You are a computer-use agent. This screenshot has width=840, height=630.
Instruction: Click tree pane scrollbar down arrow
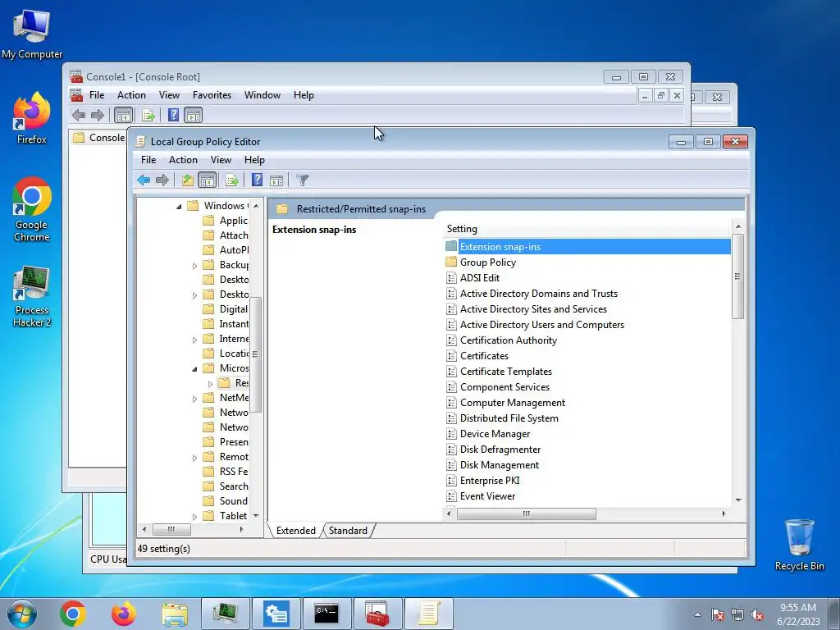(x=256, y=516)
